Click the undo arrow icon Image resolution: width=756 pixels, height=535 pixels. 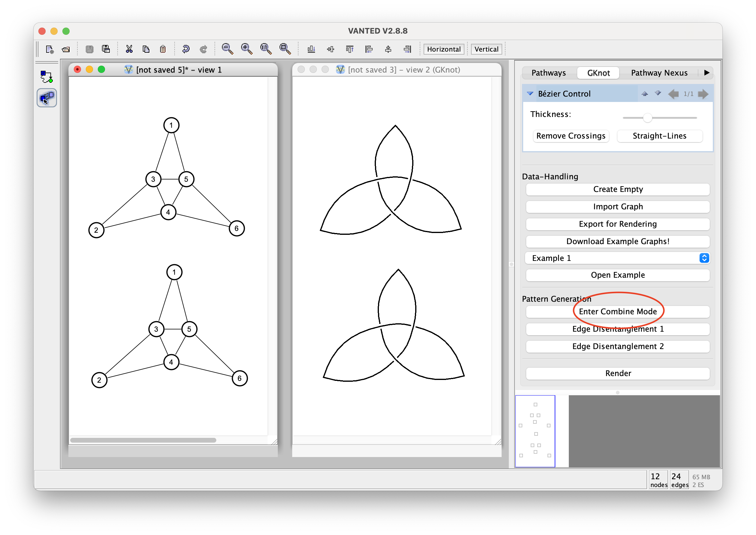(185, 49)
